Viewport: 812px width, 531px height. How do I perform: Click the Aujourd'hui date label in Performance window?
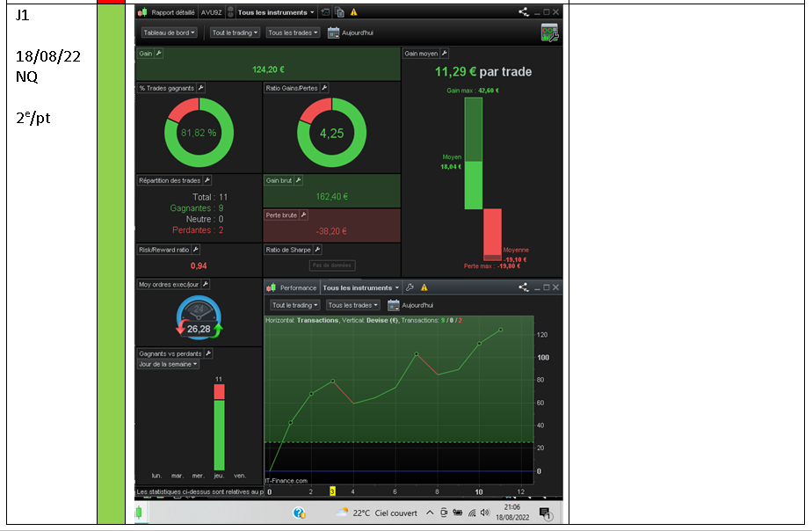417,305
